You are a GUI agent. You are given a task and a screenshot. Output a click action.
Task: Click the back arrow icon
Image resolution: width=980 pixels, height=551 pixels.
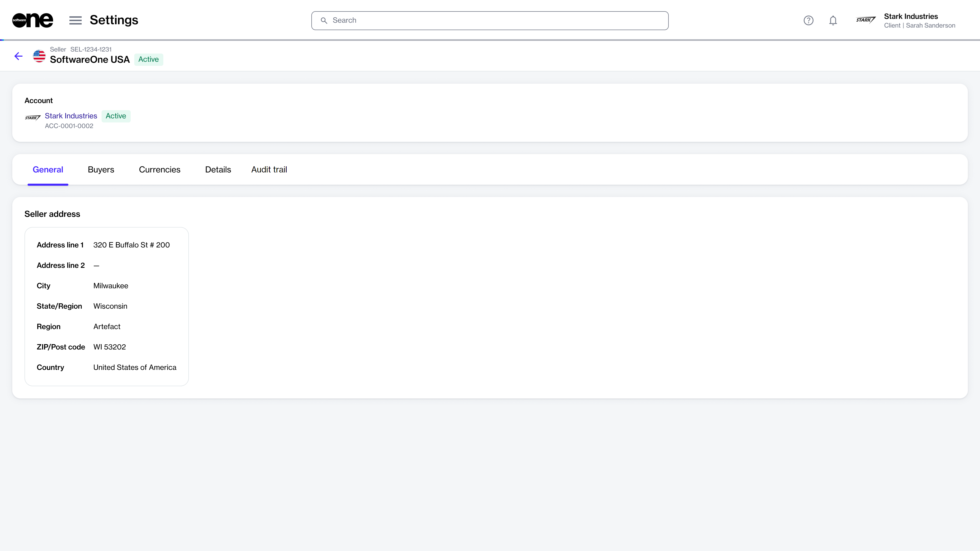18,56
